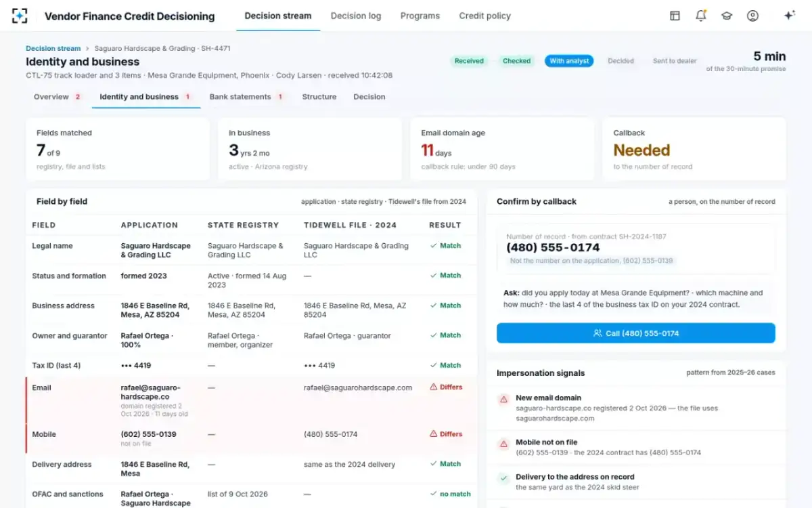Select the file email rafael@saguarohardscape.com
812x508 pixels.
point(358,387)
